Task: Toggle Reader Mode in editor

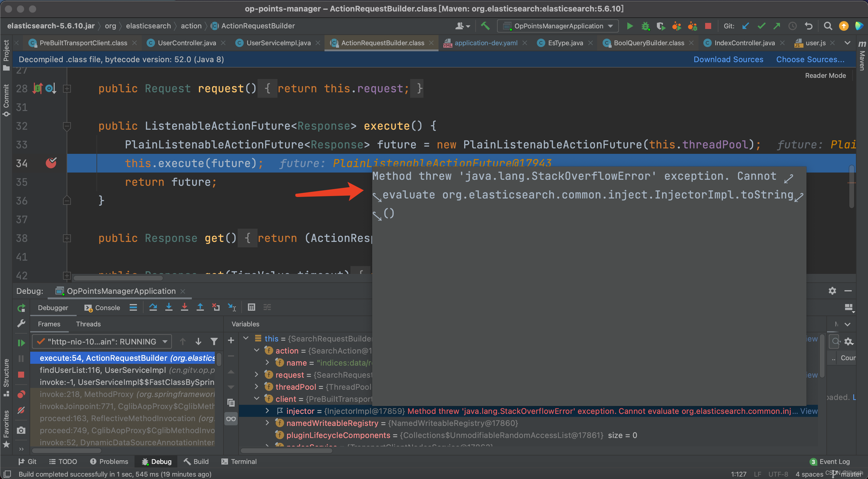Action: [x=825, y=75]
